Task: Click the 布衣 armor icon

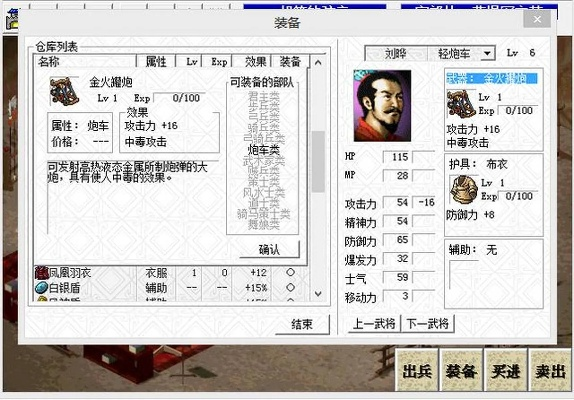Action: [x=464, y=190]
